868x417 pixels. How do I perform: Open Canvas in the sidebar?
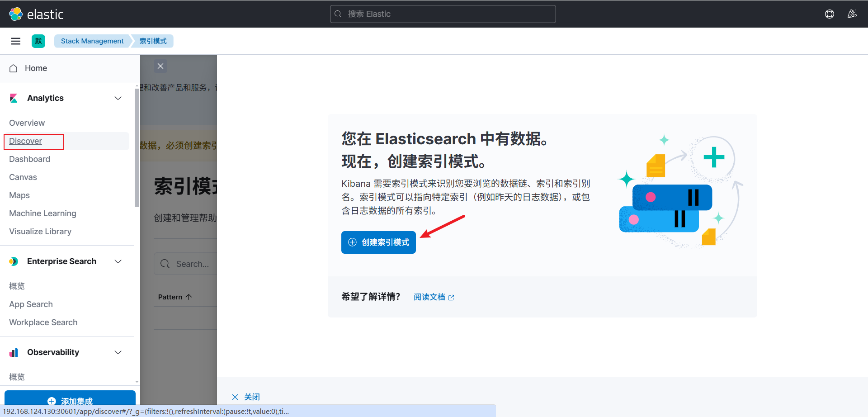[23, 177]
